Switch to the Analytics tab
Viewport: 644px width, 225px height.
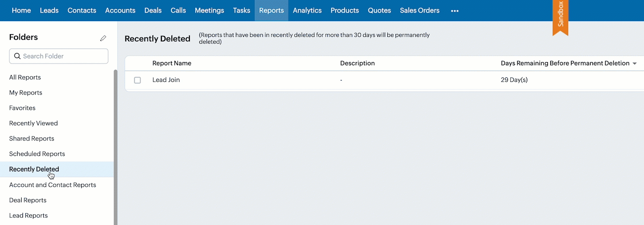click(307, 10)
